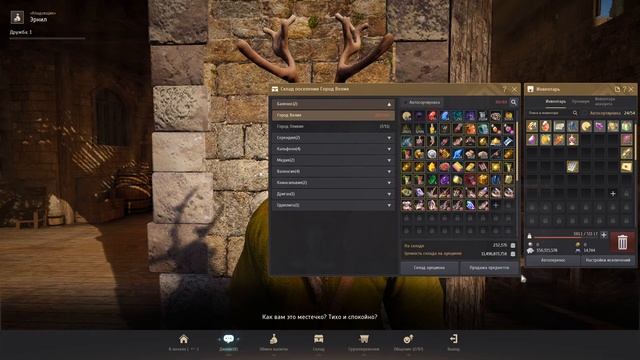
Task: Switch to the Инвентарь жемчуга tab
Action: [x=604, y=101]
